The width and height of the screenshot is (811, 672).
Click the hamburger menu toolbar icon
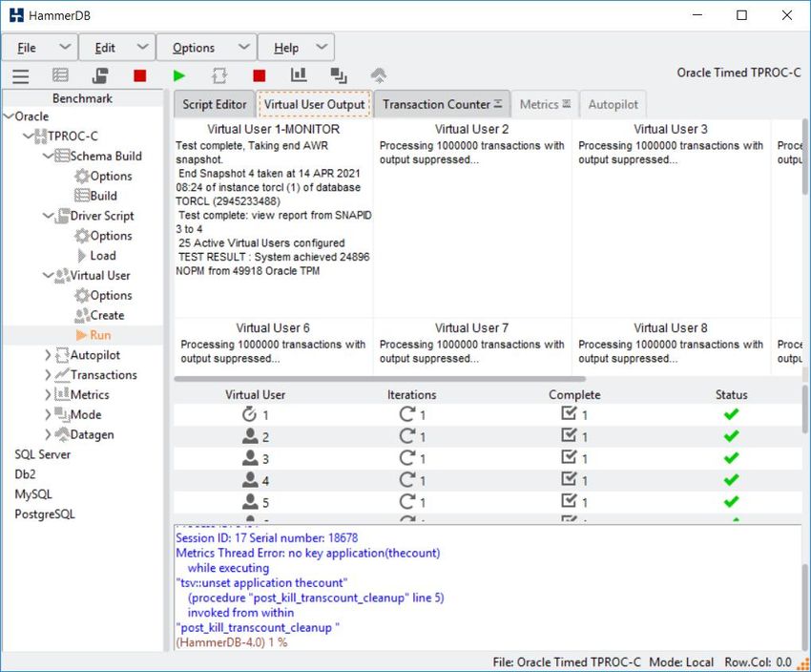pyautogui.click(x=21, y=76)
